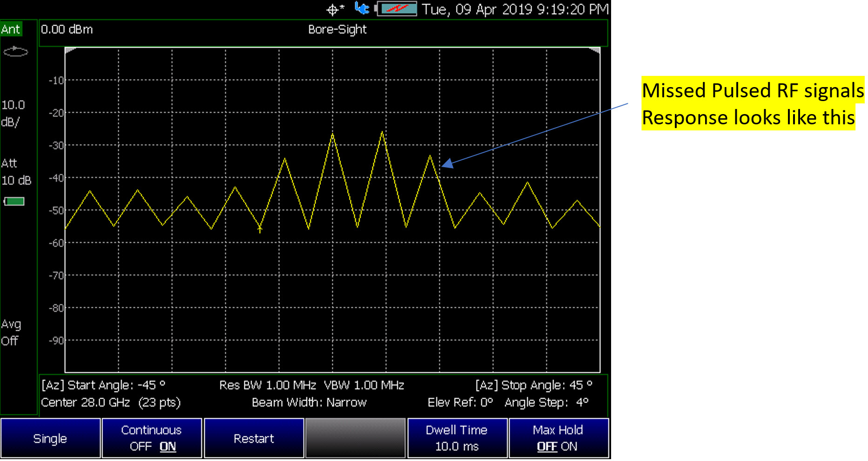Click VBW 1.00 MHz readout
The image size is (868, 461).
pyautogui.click(x=364, y=386)
